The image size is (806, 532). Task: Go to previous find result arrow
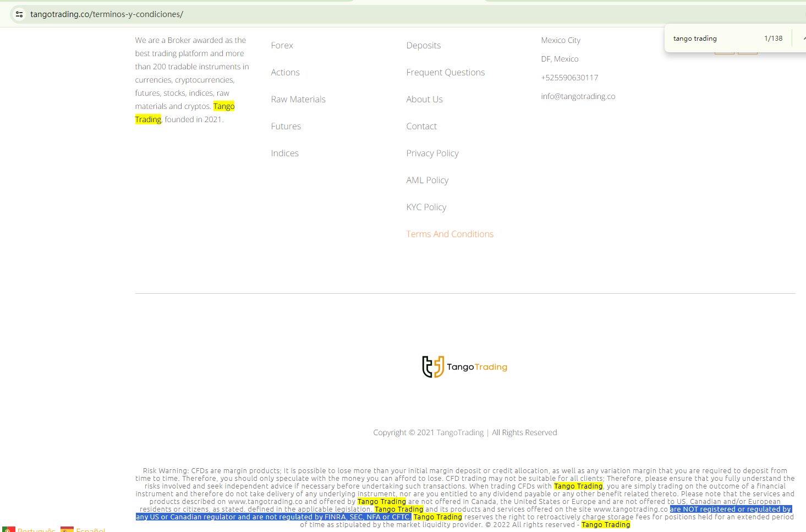pyautogui.click(x=803, y=39)
